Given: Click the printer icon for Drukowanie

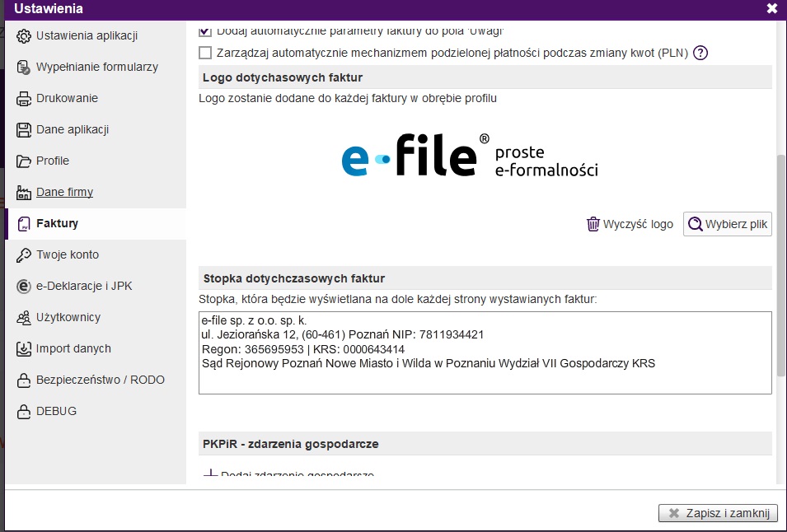Looking at the screenshot, I should [23, 98].
